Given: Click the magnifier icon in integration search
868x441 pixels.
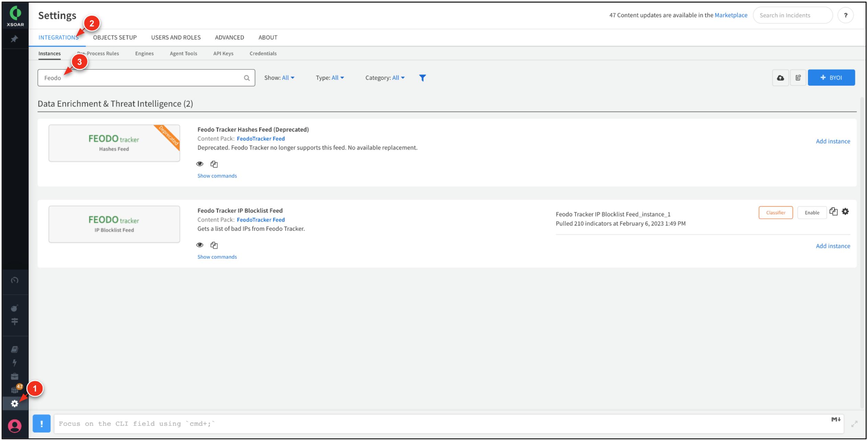Looking at the screenshot, I should (247, 78).
